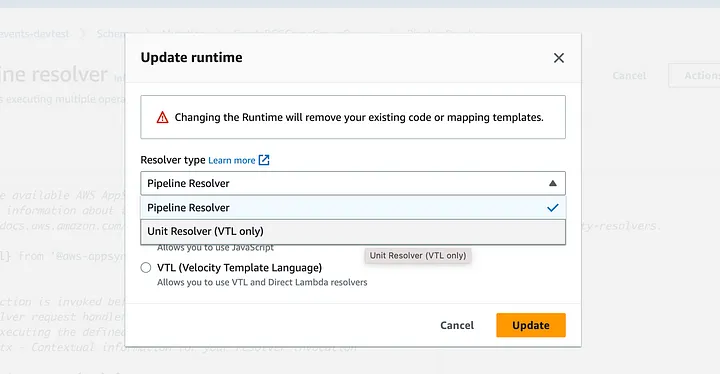
Task: Close the Update runtime dialog
Action: point(558,58)
